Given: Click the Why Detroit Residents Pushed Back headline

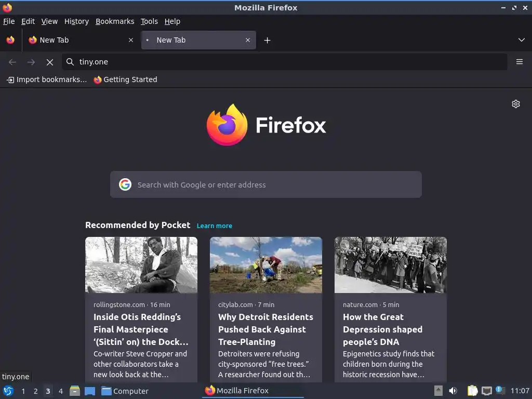Looking at the screenshot, I should [x=265, y=329].
